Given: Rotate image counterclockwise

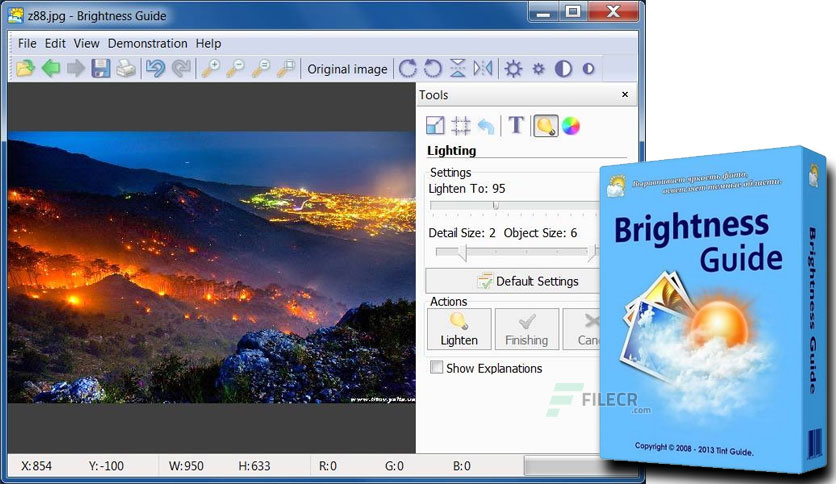Looking at the screenshot, I should 432,68.
